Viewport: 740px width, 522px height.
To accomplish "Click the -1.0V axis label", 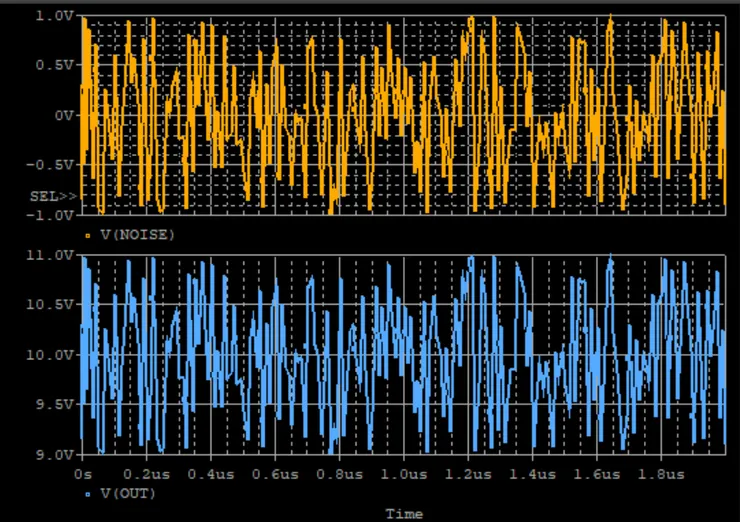I will [50, 216].
